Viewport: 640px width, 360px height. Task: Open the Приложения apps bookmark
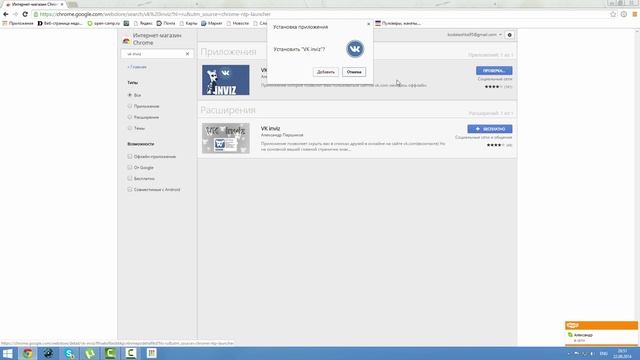tap(18, 23)
